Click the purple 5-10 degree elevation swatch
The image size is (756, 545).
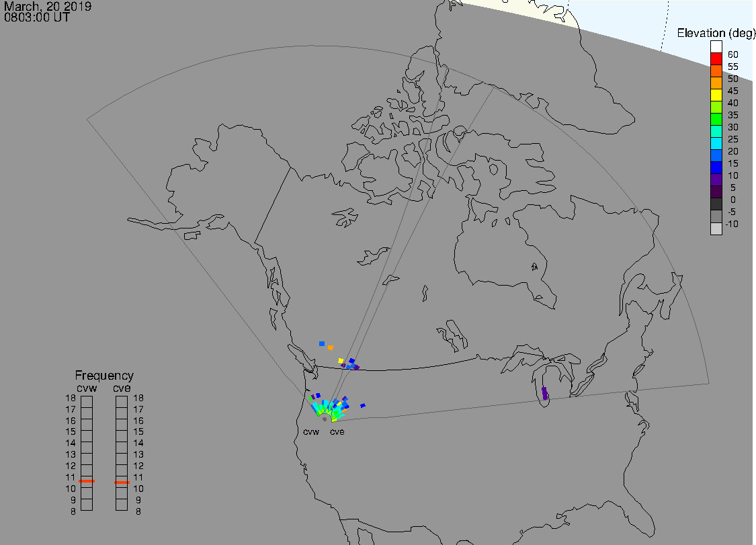(716, 179)
